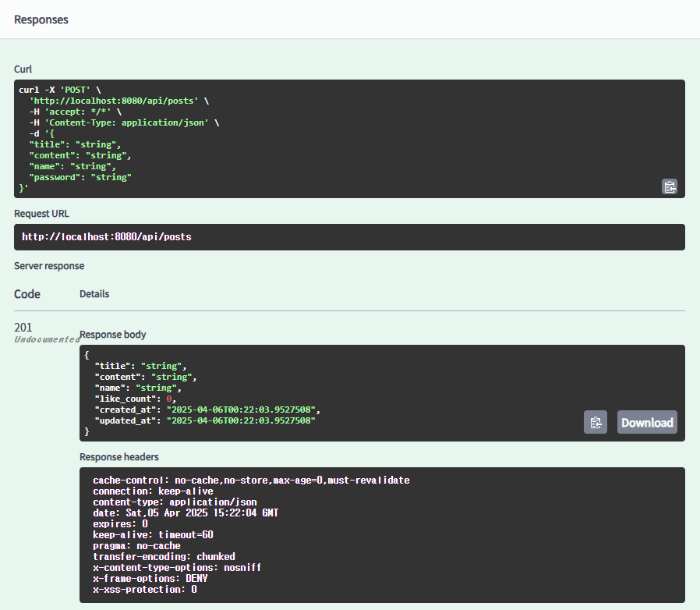Image resolution: width=700 pixels, height=610 pixels.
Task: Click the connection: keep-alive header line
Action: [x=153, y=491]
